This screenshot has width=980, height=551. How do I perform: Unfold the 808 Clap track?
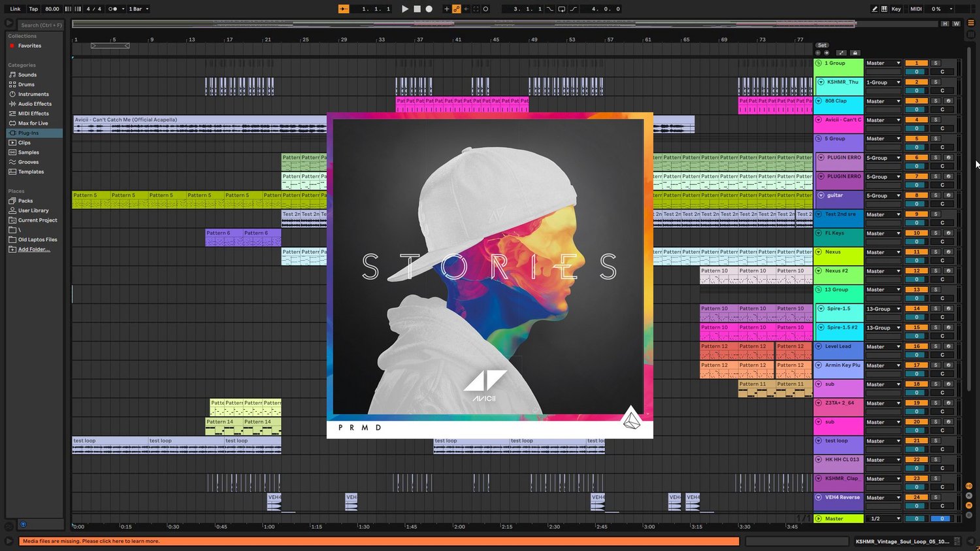point(819,101)
